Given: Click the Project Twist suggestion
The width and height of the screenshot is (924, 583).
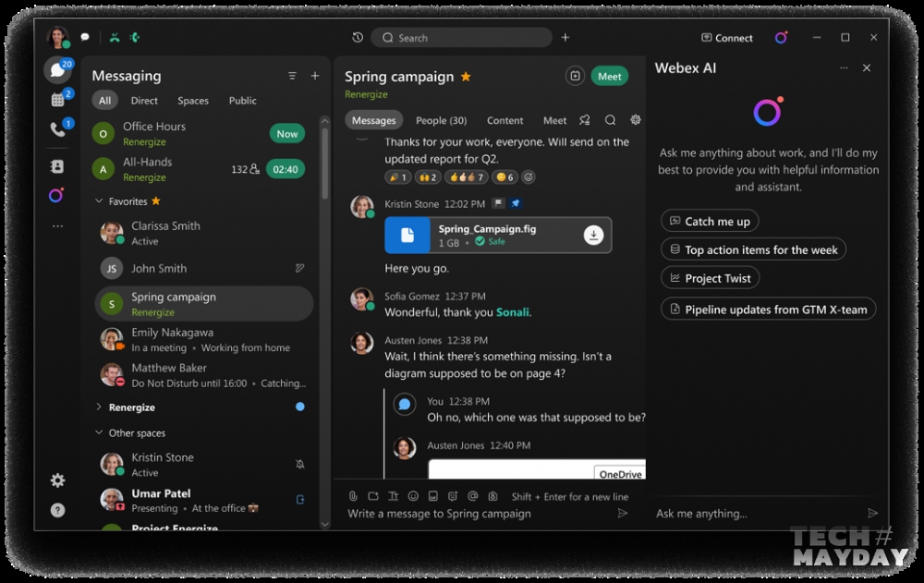Looking at the screenshot, I should [x=710, y=278].
